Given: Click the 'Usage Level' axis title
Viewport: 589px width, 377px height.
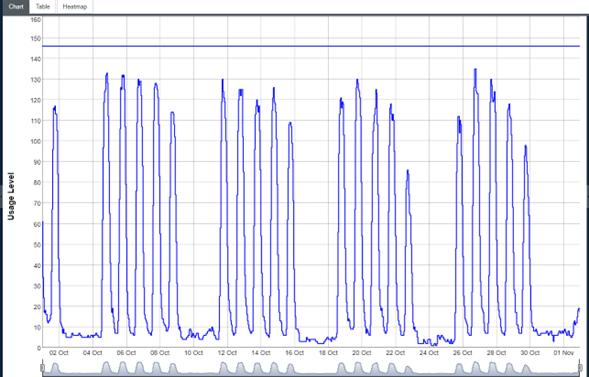Looking at the screenshot, I should point(11,196).
